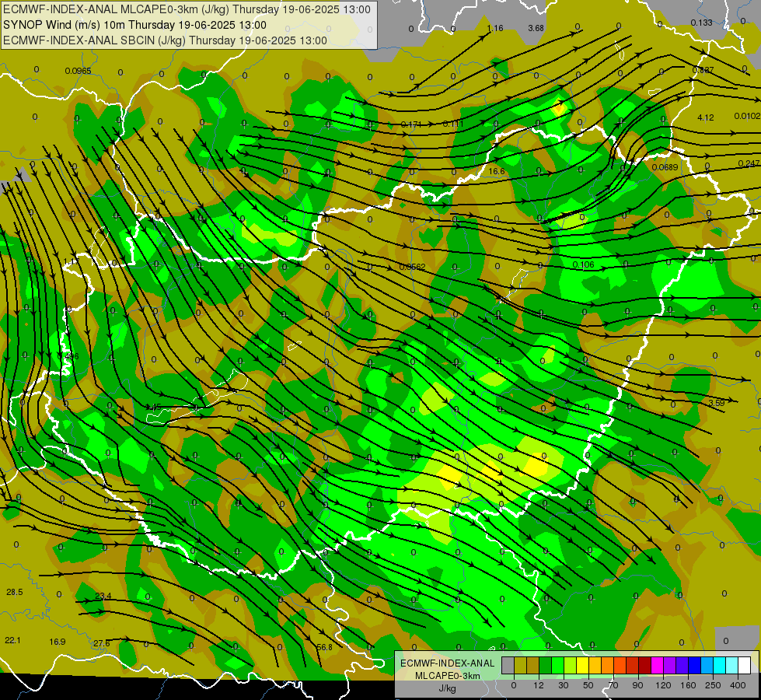
Task: Click the map value '28.5'
Action: point(15,592)
